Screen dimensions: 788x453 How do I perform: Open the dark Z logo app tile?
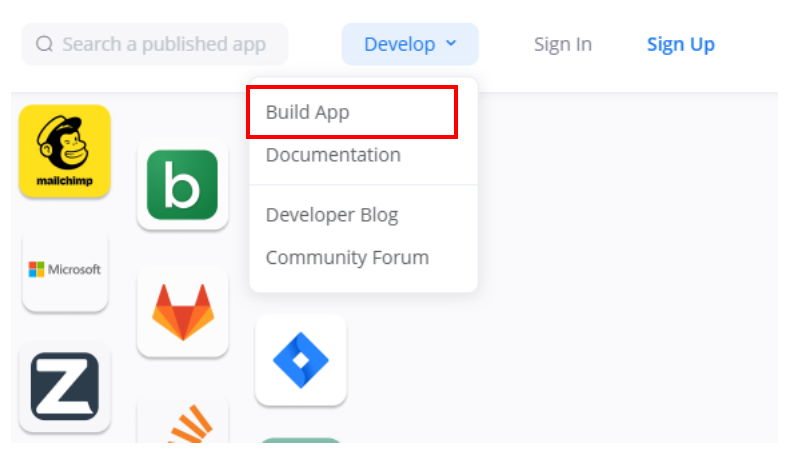pyautogui.click(x=65, y=386)
